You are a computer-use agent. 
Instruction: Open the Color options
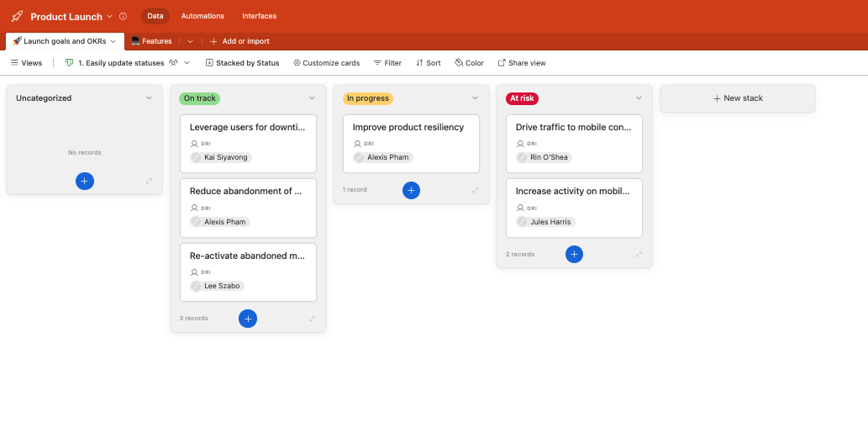[x=469, y=62]
